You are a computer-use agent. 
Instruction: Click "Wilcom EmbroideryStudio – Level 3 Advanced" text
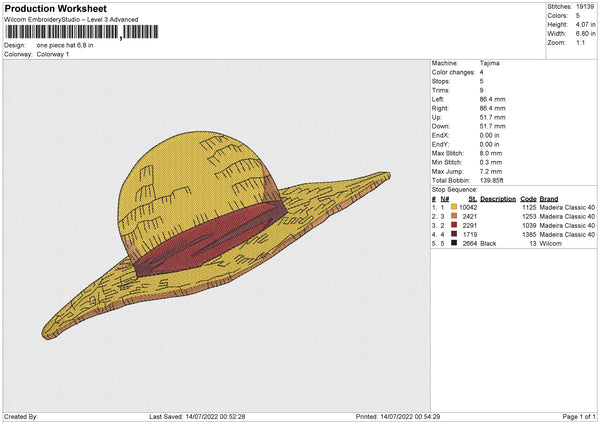tap(71, 20)
